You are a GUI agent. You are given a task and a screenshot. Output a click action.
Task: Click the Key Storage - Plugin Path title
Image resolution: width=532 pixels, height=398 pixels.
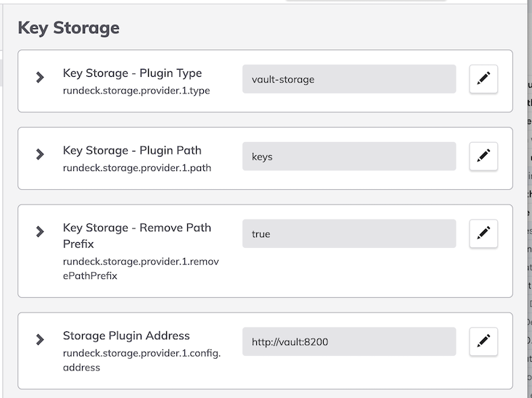coord(132,151)
